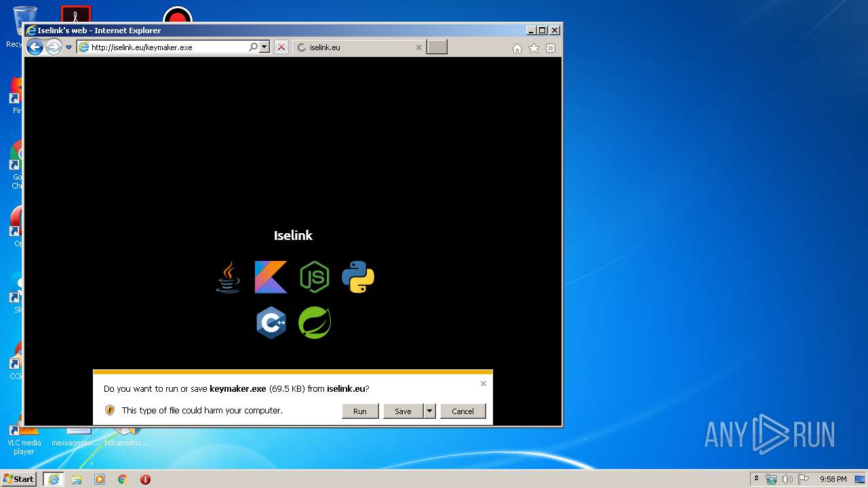868x488 pixels.
Task: Run the keymaker.exe download
Action: 360,411
